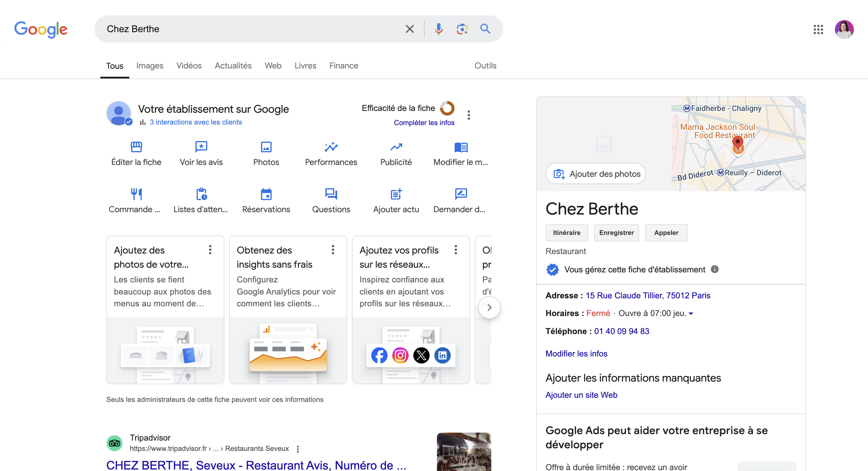Switch to the Actualités tab

(233, 66)
